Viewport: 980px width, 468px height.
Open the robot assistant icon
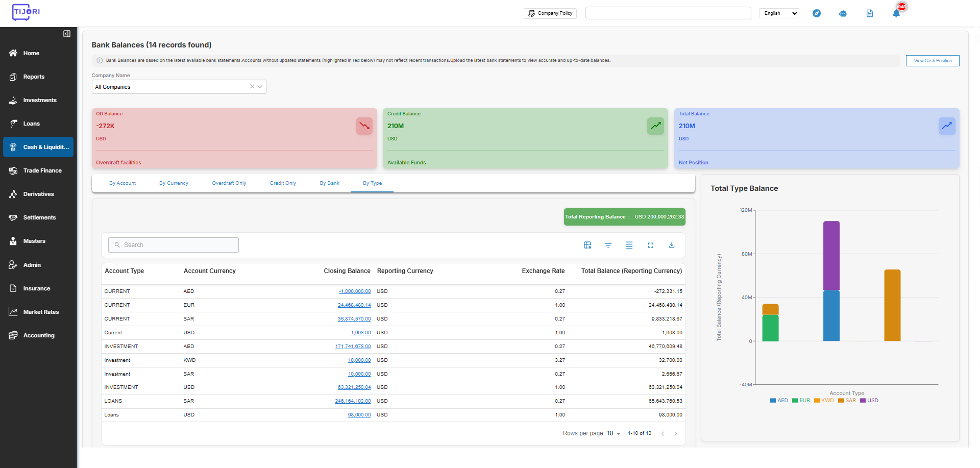tap(843, 13)
